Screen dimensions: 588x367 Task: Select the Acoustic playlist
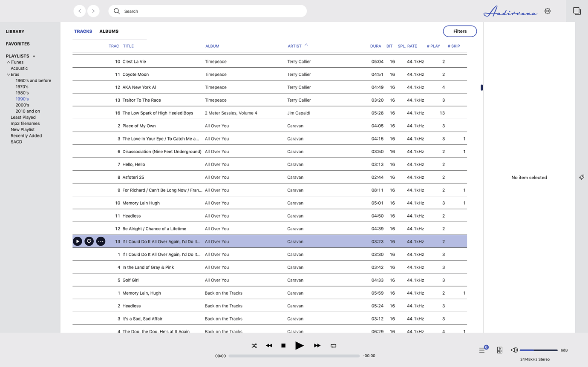tap(19, 68)
